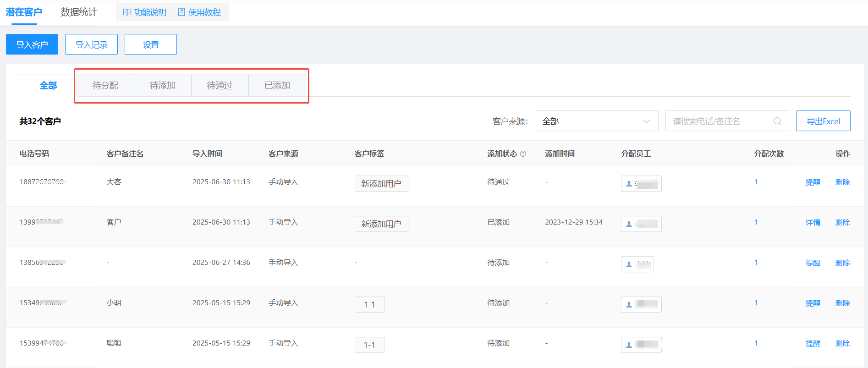Select the 待通过 tab
The width and height of the screenshot is (868, 368).
coord(220,86)
